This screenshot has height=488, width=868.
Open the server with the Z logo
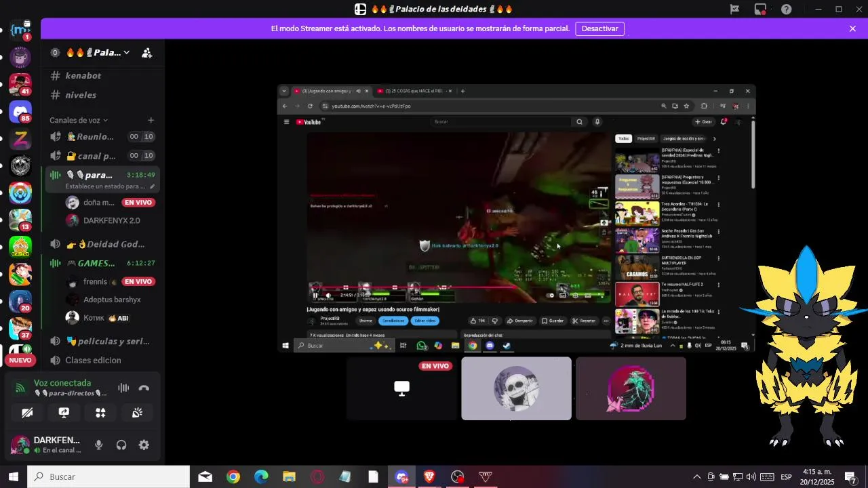click(x=20, y=138)
